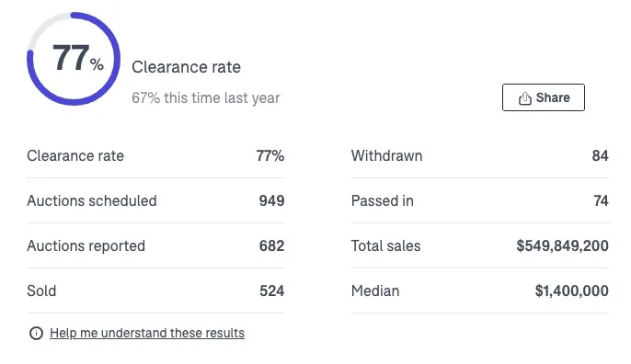Click the Passed in value 74
The image size is (631, 364).
click(601, 200)
